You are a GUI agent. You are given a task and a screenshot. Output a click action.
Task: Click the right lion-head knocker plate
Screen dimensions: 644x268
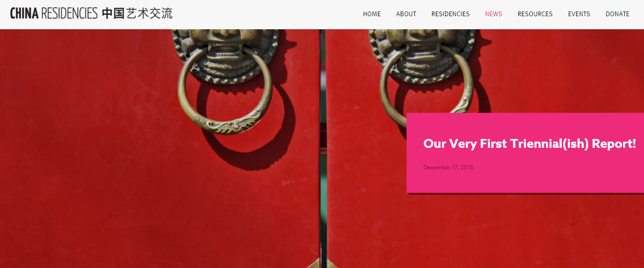click(423, 50)
